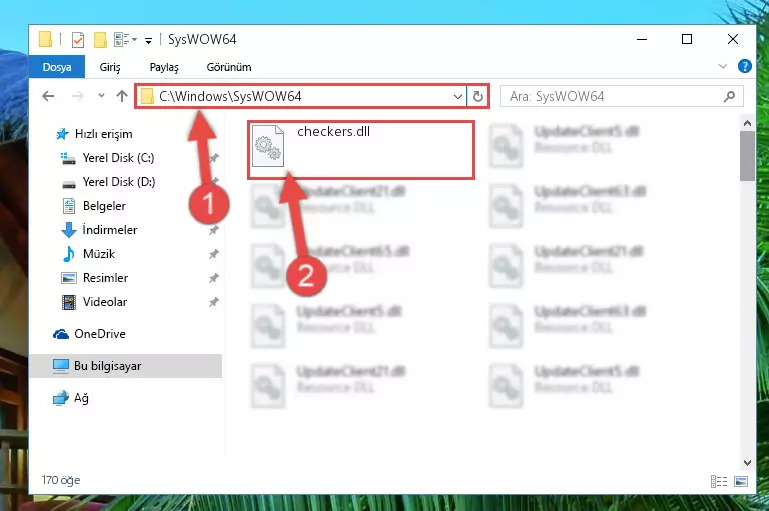Click the vertical scrollbar thumb
This screenshot has width=769, height=511.
click(747, 156)
